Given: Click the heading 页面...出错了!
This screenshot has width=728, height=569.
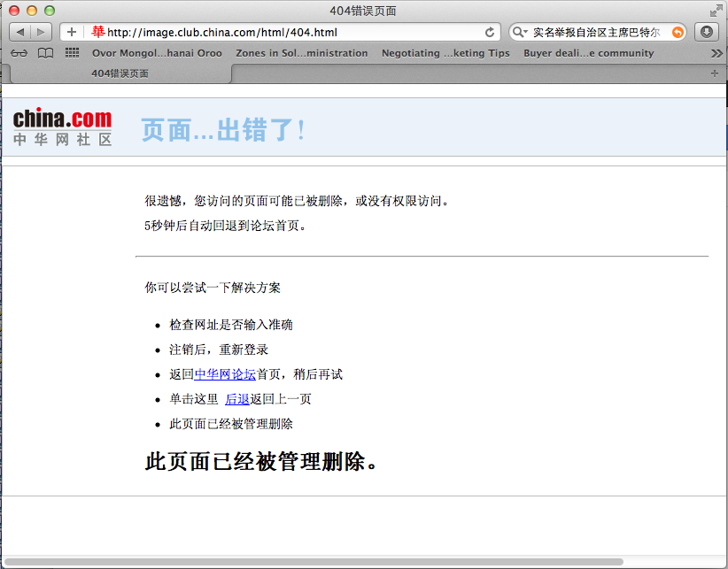Looking at the screenshot, I should 223,130.
